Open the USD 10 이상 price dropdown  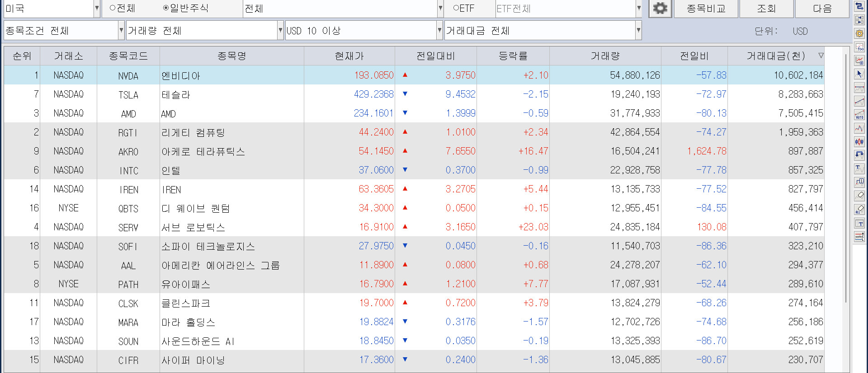coord(439,31)
